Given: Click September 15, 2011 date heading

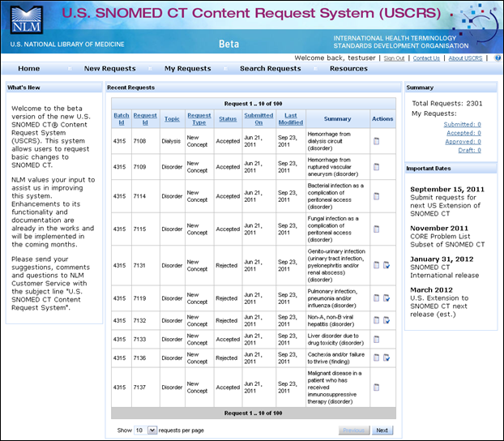Looking at the screenshot, I should pos(447,189).
